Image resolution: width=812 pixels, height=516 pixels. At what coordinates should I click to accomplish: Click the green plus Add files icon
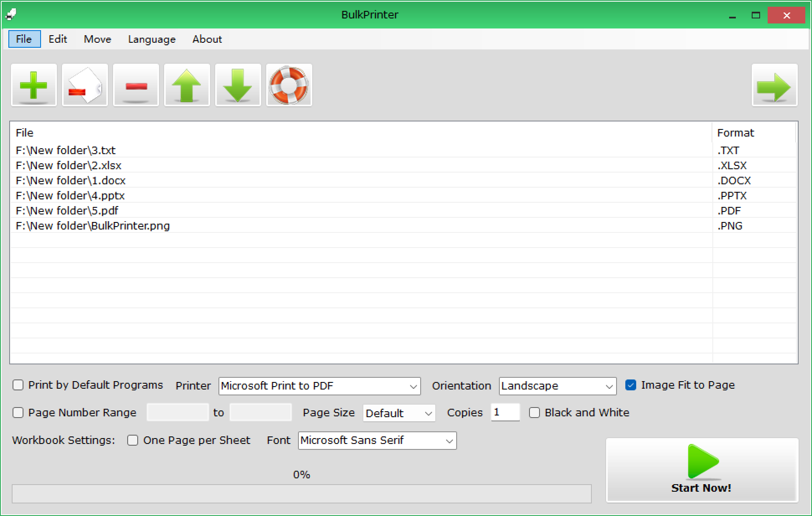[34, 85]
